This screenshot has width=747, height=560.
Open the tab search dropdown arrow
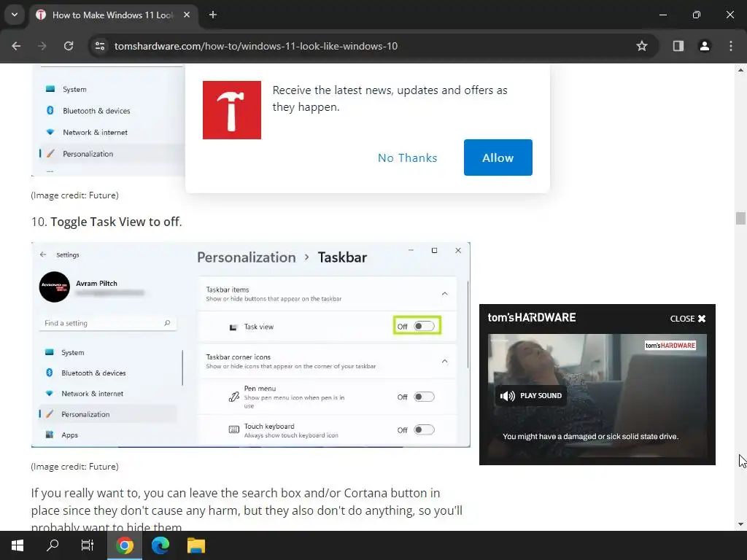tap(15, 15)
